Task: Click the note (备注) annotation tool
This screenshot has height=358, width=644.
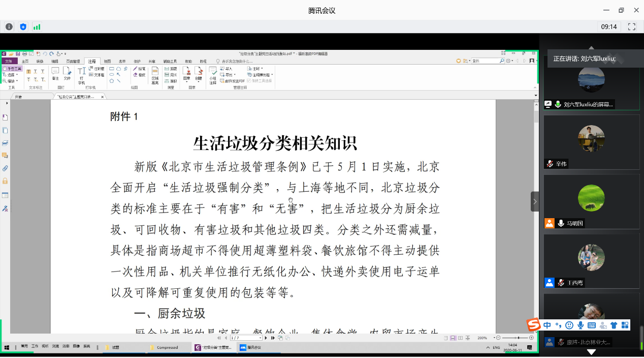Action: 55,73
